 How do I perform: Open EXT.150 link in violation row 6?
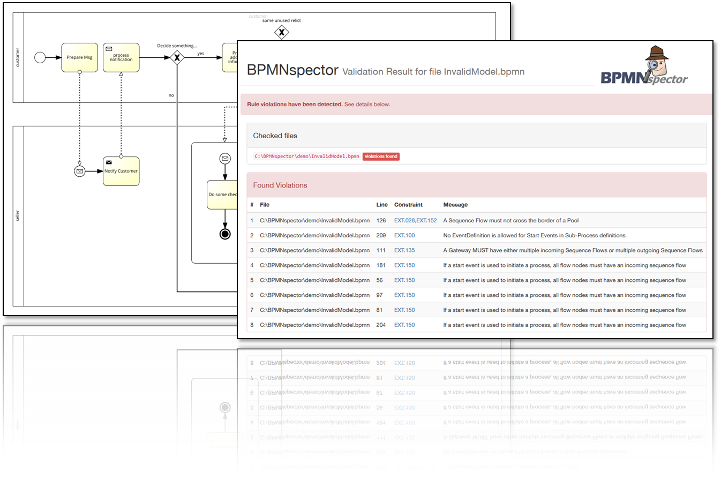point(405,295)
